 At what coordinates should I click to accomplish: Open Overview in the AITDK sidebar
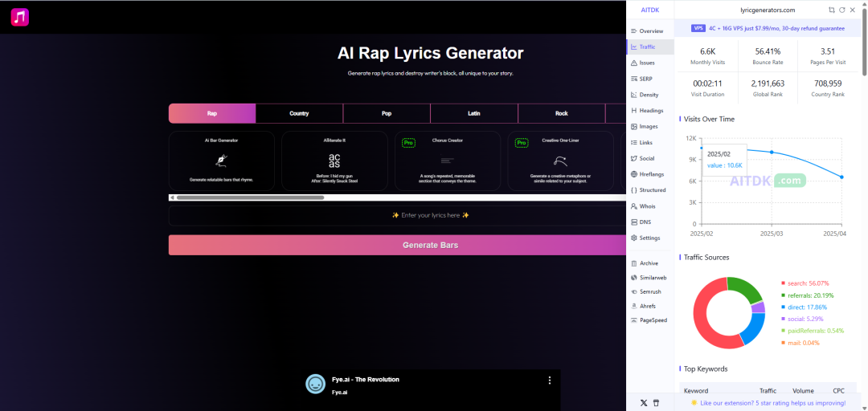tap(650, 31)
